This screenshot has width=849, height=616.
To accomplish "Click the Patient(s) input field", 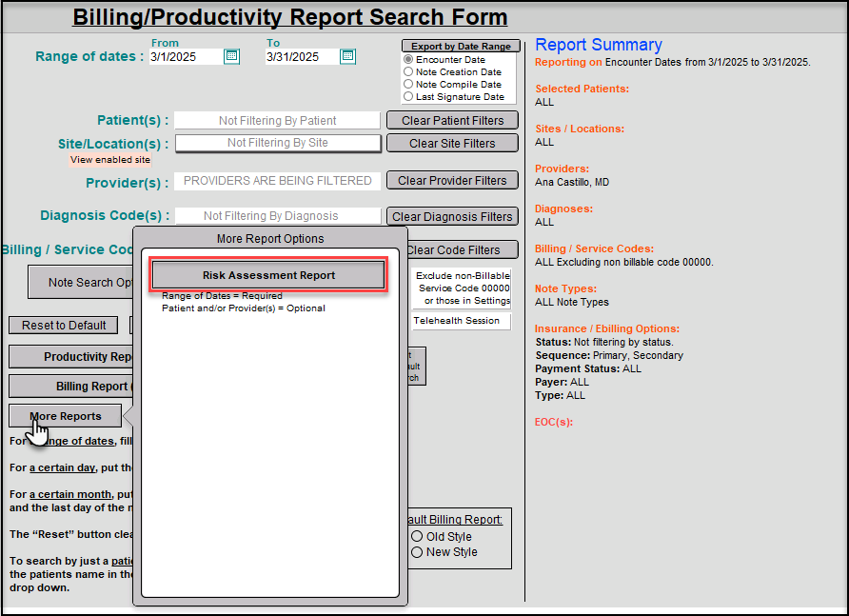I will coord(277,120).
